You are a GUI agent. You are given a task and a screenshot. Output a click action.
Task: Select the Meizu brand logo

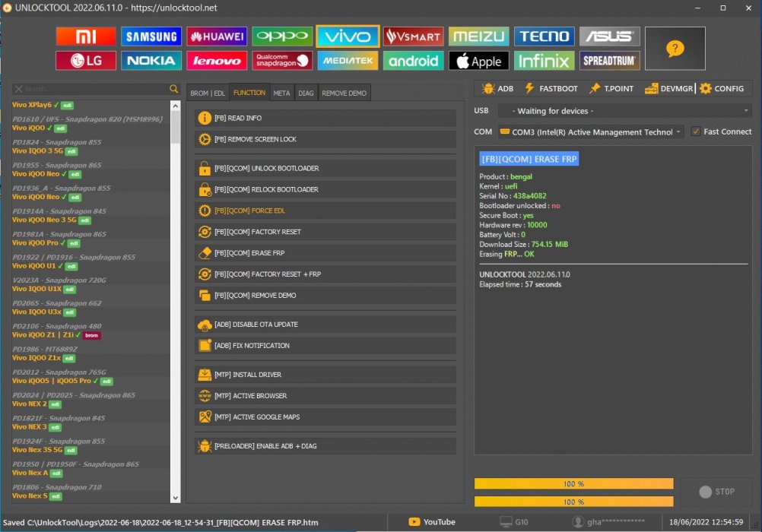tap(478, 36)
